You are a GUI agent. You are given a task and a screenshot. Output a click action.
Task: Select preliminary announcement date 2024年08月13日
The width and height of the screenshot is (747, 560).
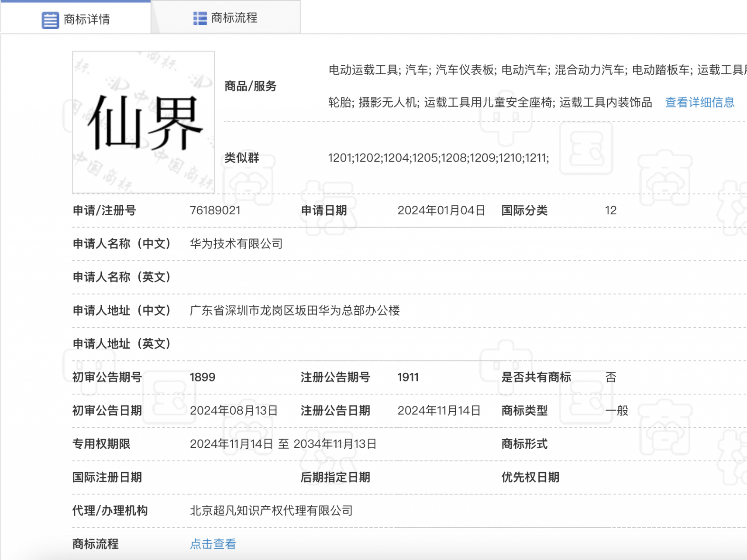point(234,410)
